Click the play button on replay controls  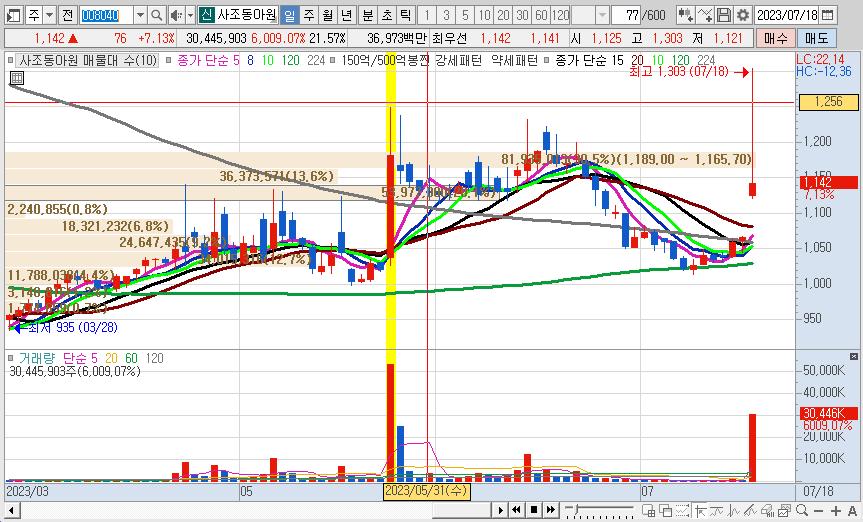pyautogui.click(x=500, y=510)
